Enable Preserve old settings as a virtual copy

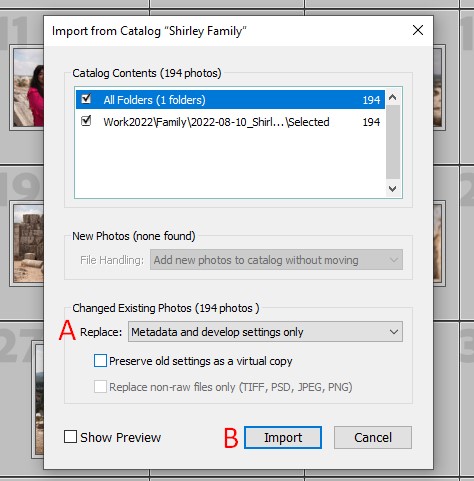100,361
